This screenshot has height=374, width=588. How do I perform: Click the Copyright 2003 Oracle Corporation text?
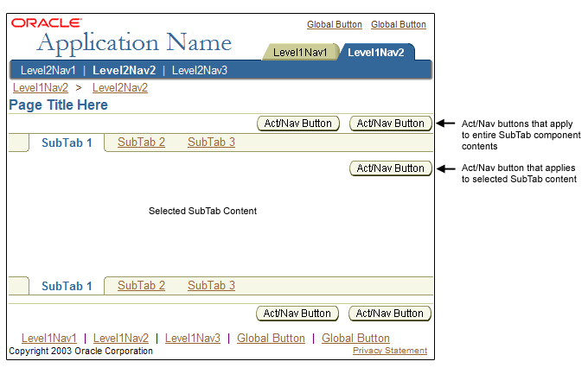(81, 351)
